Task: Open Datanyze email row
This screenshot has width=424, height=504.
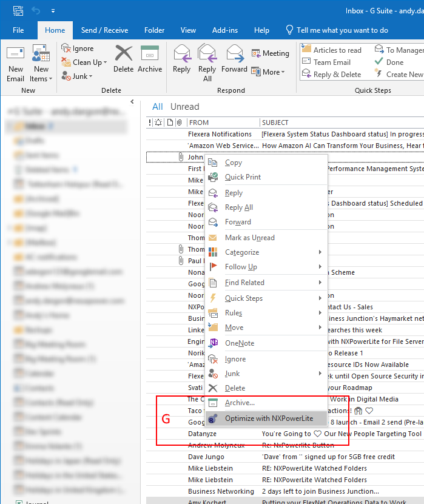Action: 285,434
